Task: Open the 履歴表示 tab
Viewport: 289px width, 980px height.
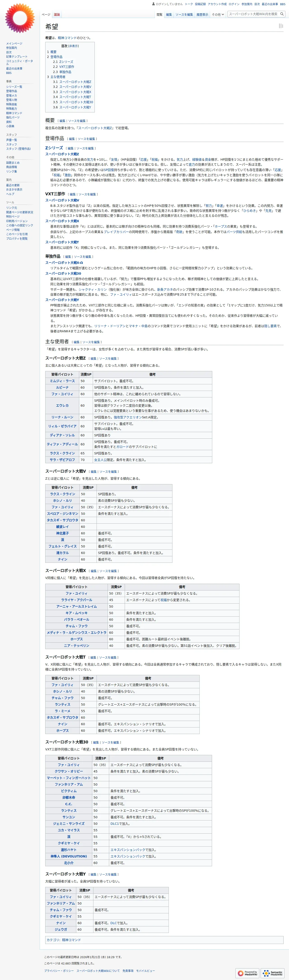Action: 202,14
